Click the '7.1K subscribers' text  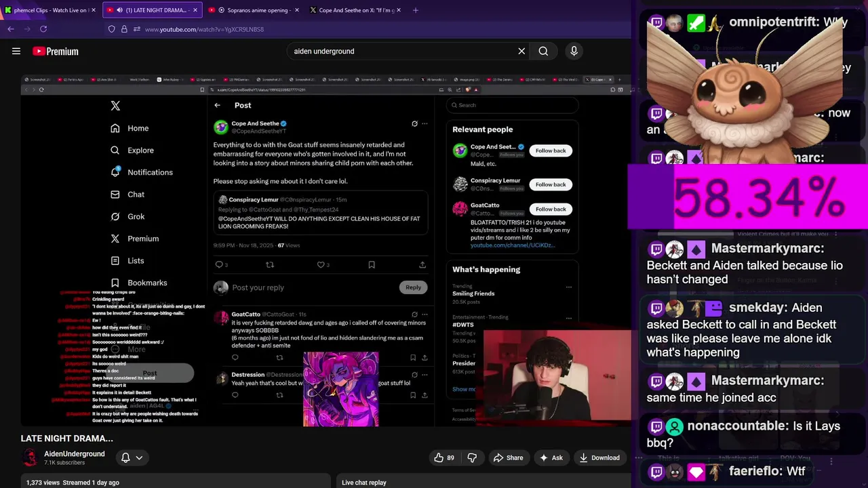click(64, 463)
